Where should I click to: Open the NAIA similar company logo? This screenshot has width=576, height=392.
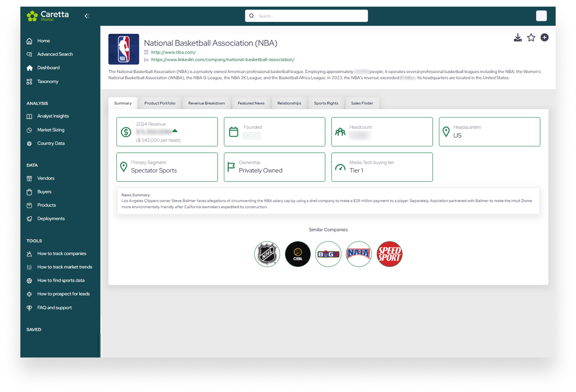pyautogui.click(x=359, y=254)
